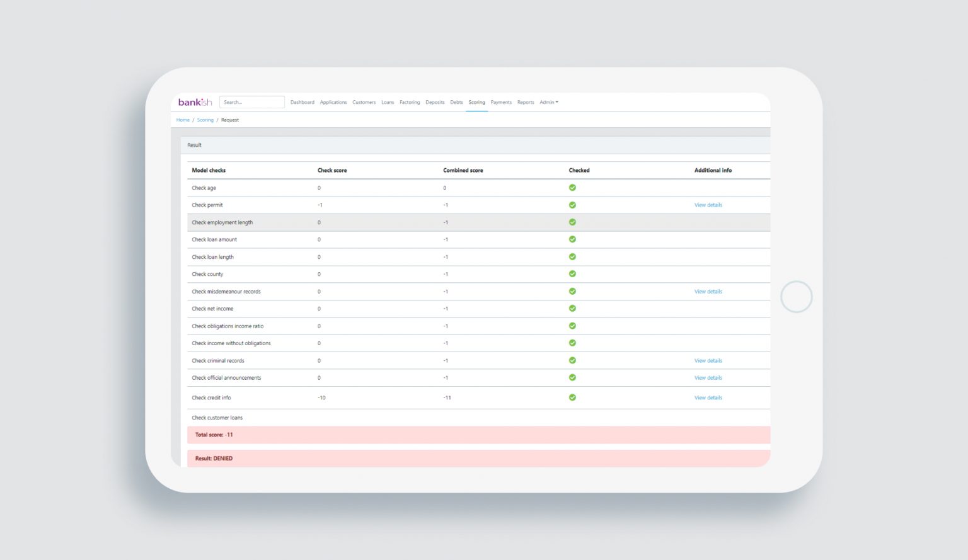Collapse the Result panel header
Screen dimensions: 968x560
(194, 145)
